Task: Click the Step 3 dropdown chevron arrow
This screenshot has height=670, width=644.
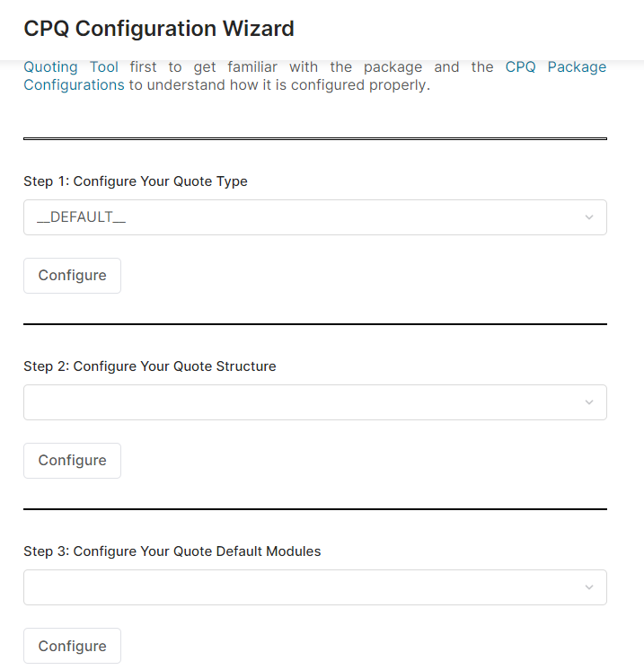Action: pyautogui.click(x=588, y=587)
